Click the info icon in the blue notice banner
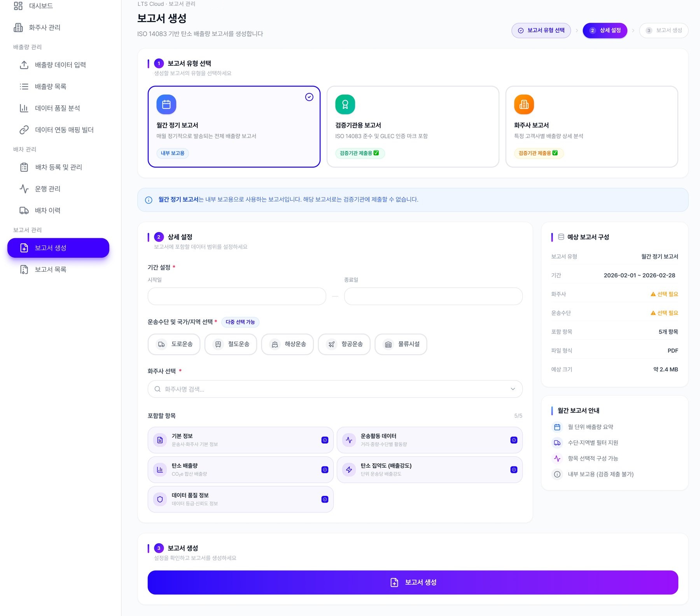 coord(149,200)
